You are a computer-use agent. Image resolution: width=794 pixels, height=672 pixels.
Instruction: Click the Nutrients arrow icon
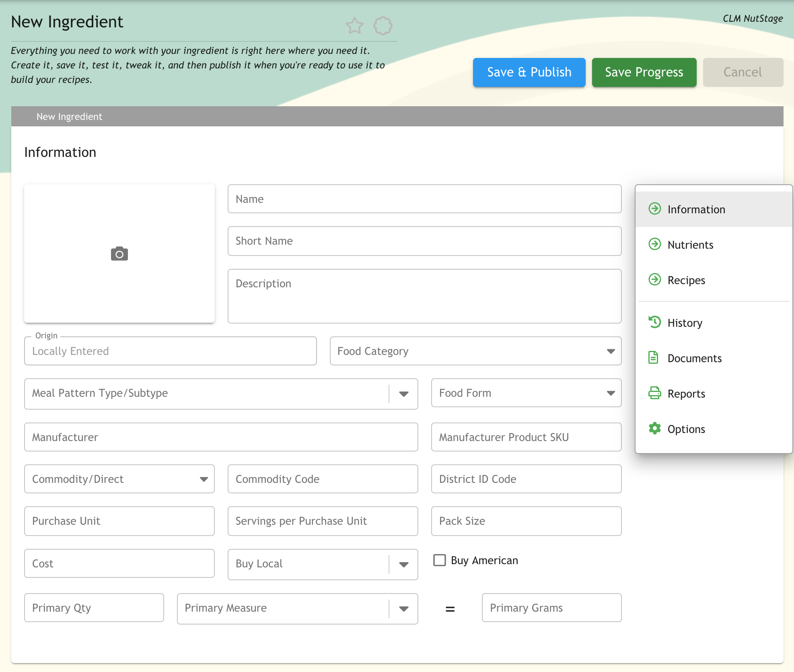pos(654,244)
